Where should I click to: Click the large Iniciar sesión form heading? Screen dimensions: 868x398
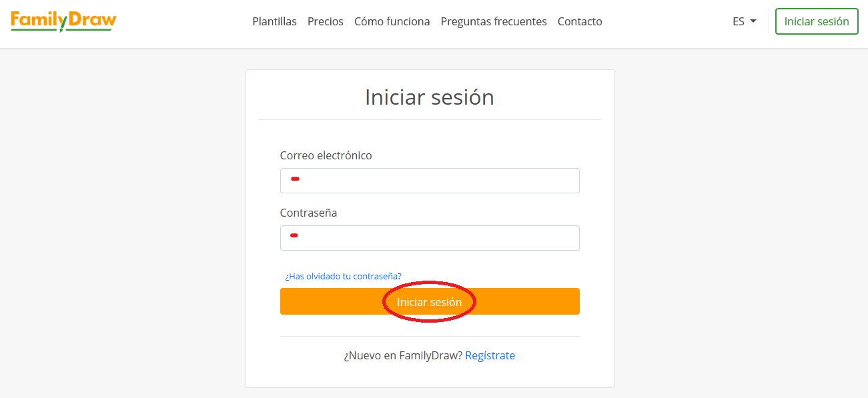click(430, 97)
